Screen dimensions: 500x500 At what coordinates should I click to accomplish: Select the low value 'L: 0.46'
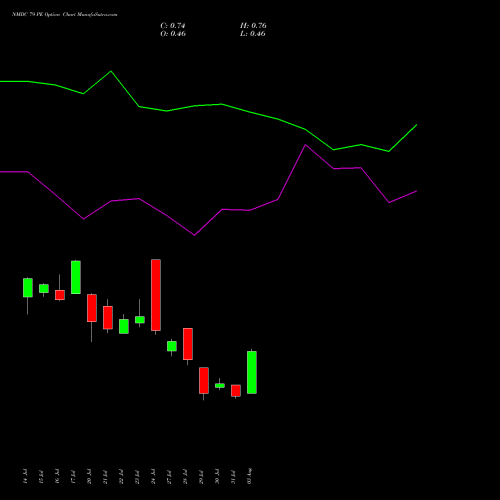click(x=253, y=34)
